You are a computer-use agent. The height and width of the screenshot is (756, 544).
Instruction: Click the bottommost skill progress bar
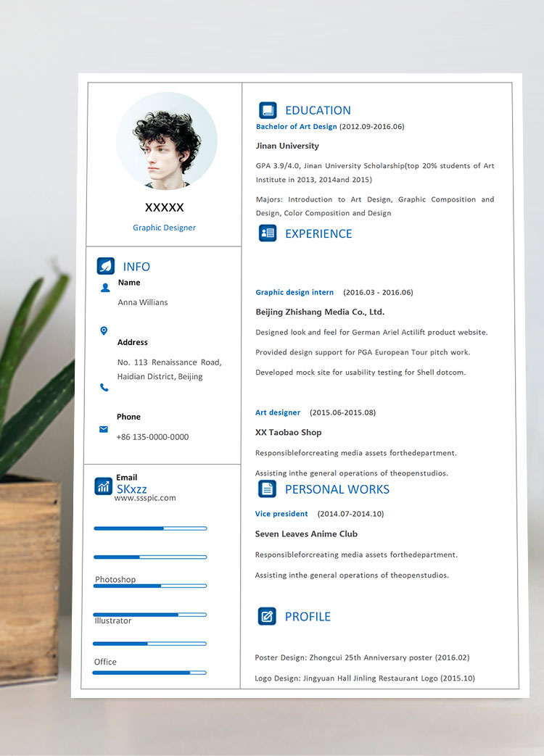[149, 673]
